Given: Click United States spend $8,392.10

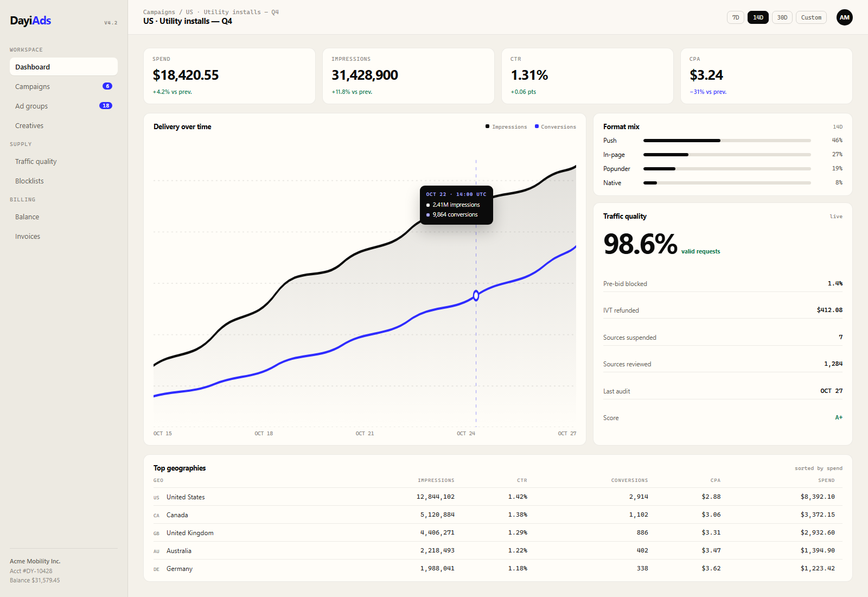Looking at the screenshot, I should 818,497.
